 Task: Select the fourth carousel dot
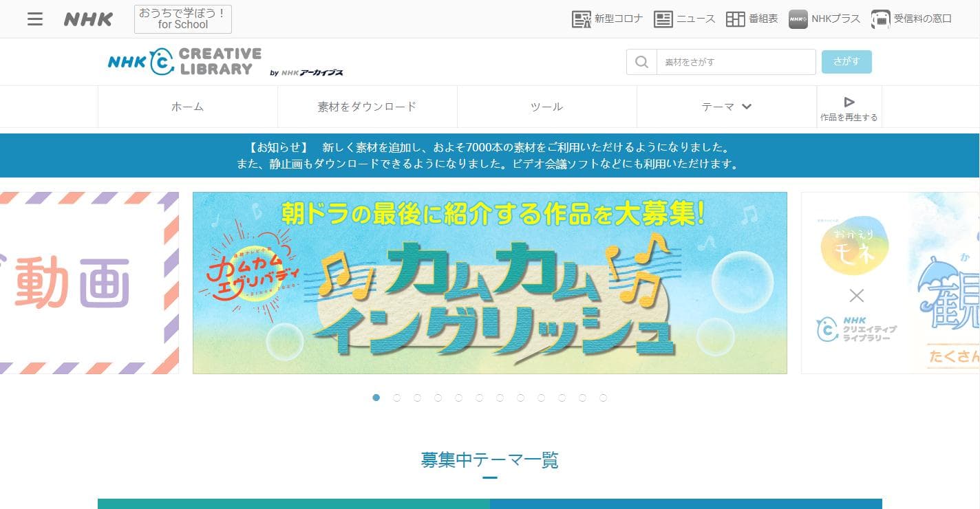438,398
